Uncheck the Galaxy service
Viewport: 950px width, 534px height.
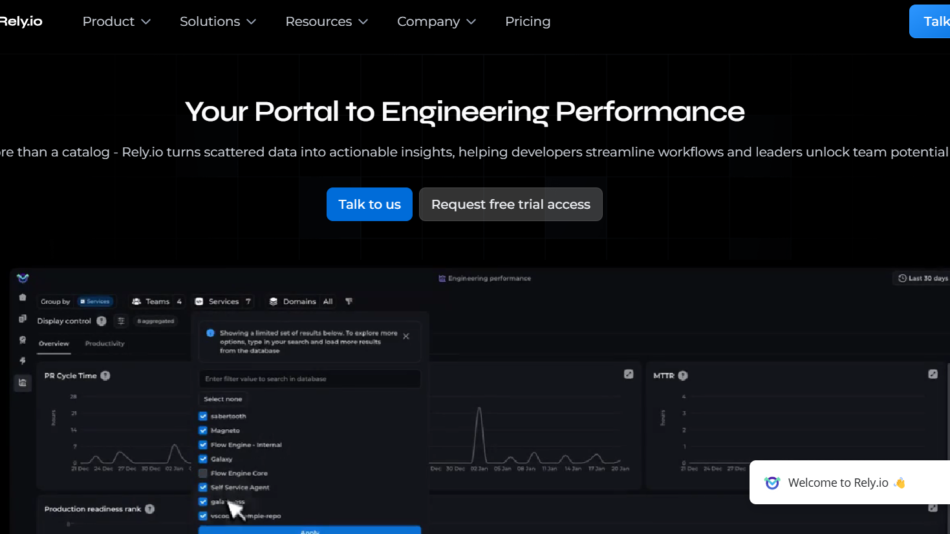pyautogui.click(x=203, y=459)
